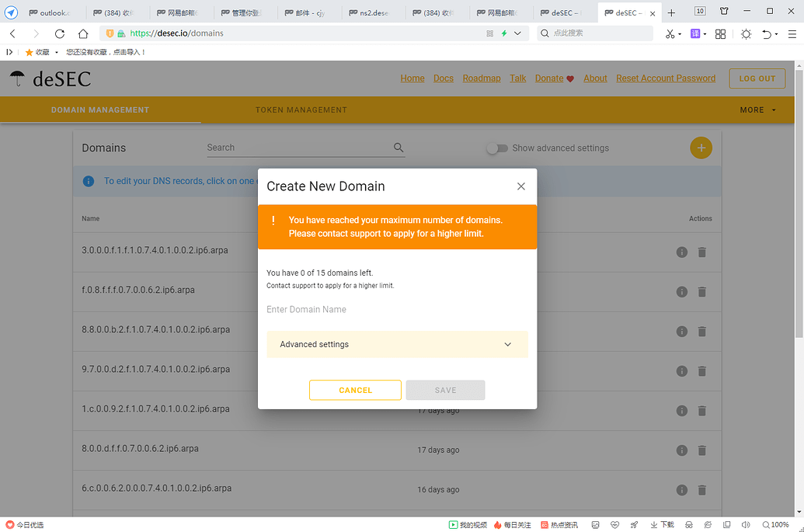Image resolution: width=804 pixels, height=532 pixels.
Task: Click the deSEC umbrella logo
Action: click(x=17, y=78)
